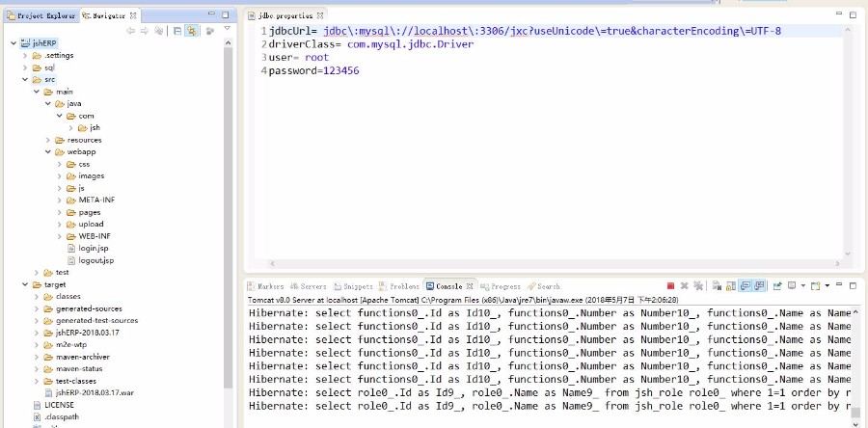Open the Search tab
This screenshot has width=868, height=428.
pyautogui.click(x=544, y=286)
